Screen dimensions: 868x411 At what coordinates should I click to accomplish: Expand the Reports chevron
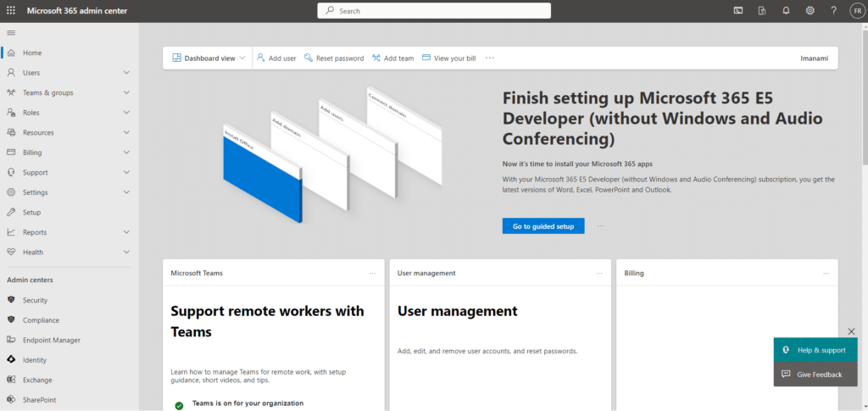(126, 232)
